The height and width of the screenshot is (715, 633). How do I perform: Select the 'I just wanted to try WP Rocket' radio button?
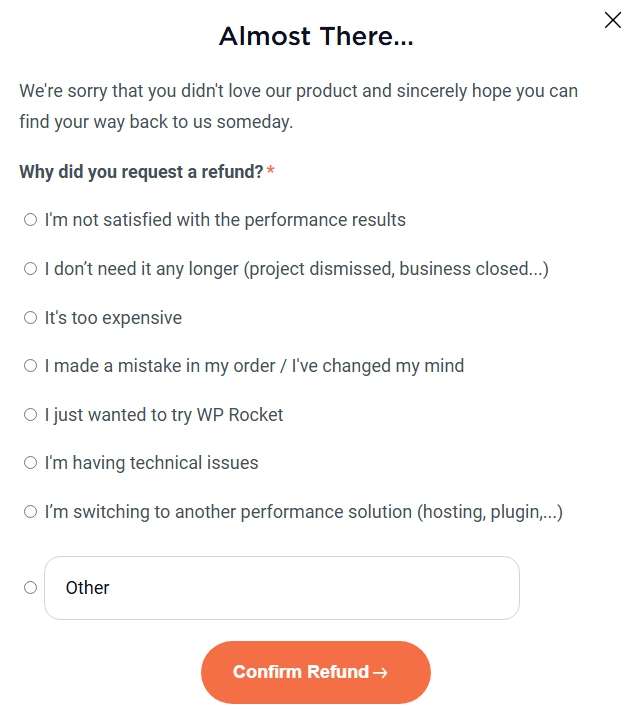coord(31,415)
